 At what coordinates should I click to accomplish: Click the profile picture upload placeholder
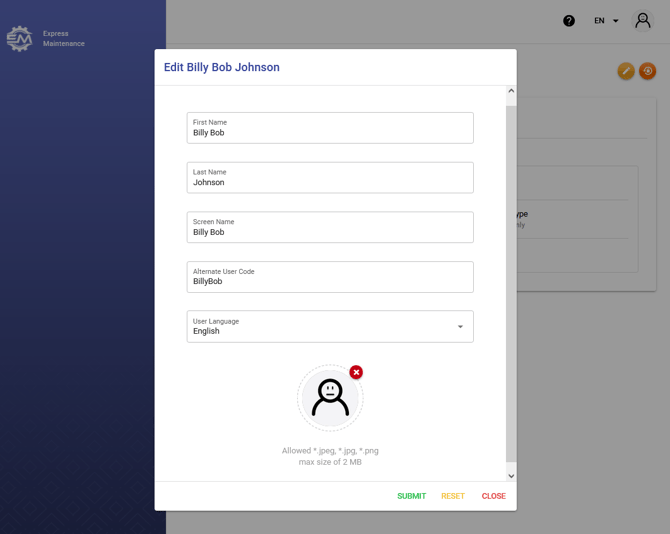click(x=330, y=398)
